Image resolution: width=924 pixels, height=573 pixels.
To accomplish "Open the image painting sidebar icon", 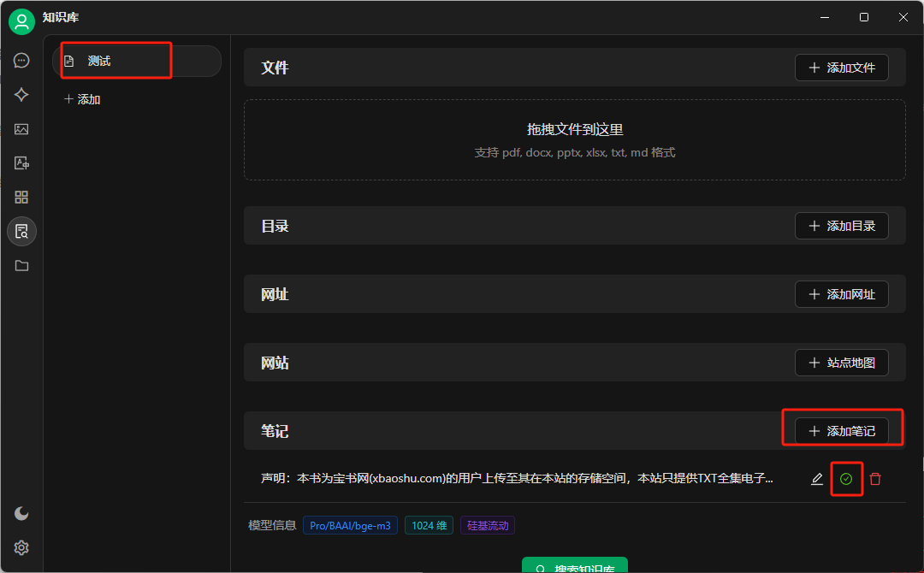I will pos(21,129).
